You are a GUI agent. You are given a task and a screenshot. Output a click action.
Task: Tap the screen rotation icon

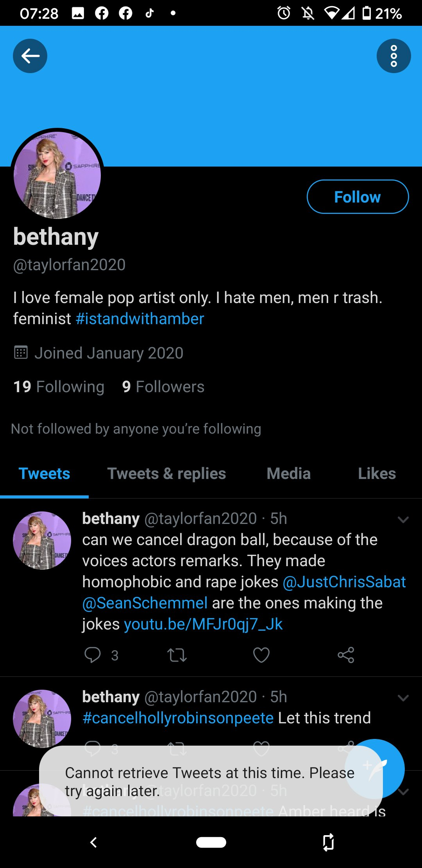click(x=329, y=842)
